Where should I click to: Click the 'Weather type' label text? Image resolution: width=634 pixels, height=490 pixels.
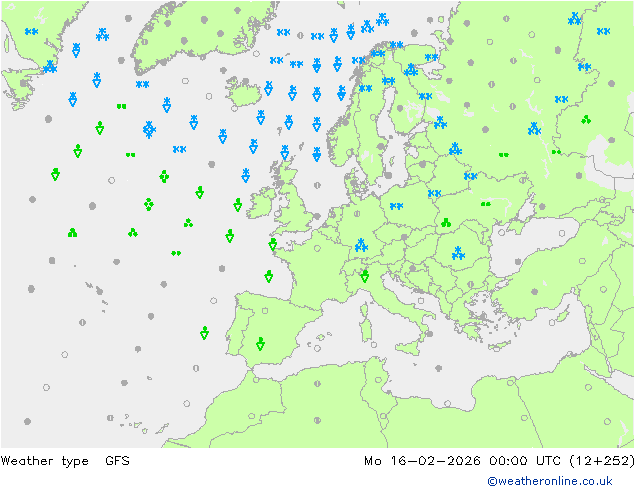[45, 461]
